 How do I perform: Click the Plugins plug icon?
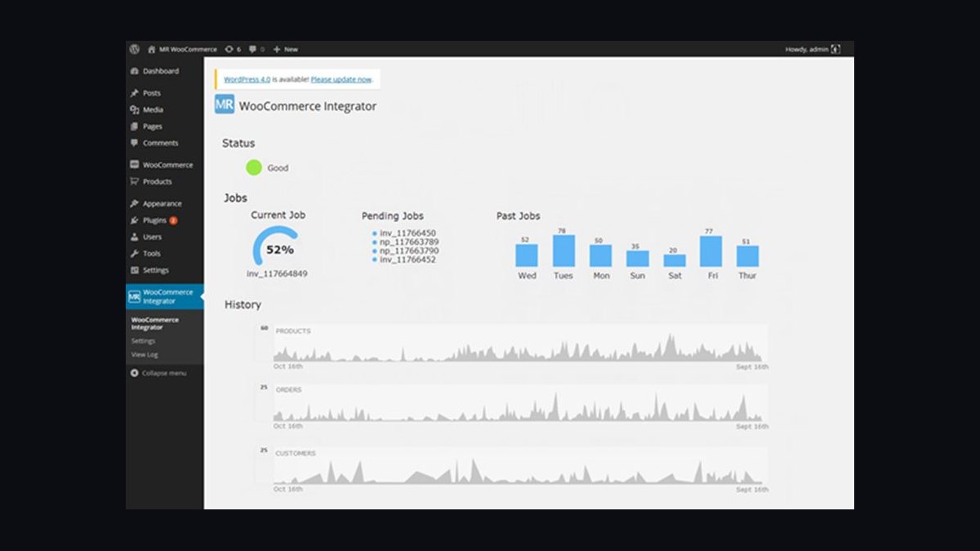coord(134,220)
